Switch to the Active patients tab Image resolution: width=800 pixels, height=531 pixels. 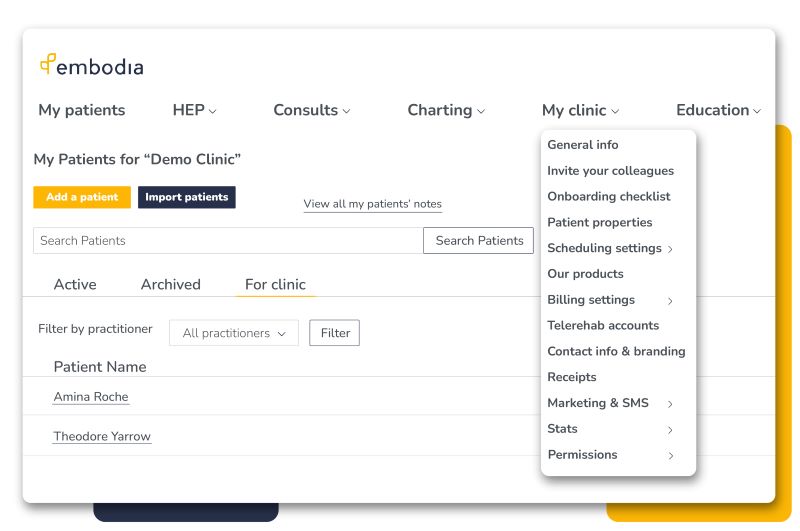75,284
